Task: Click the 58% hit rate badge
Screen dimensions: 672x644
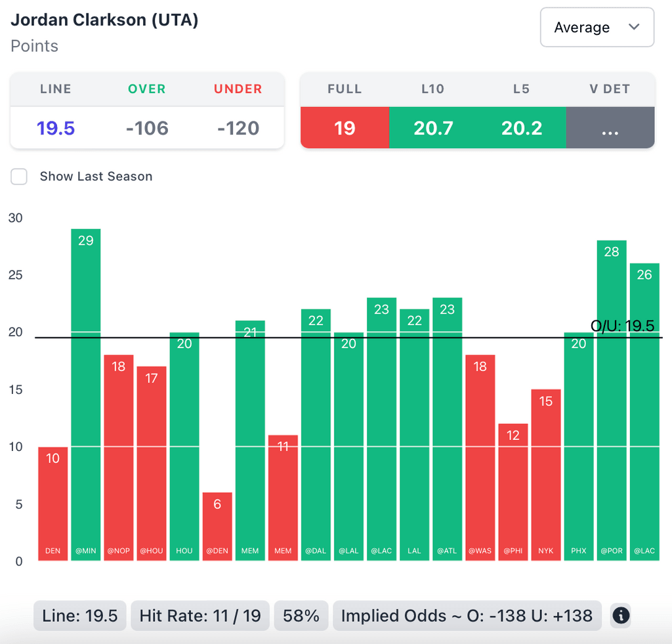Action: pyautogui.click(x=301, y=616)
